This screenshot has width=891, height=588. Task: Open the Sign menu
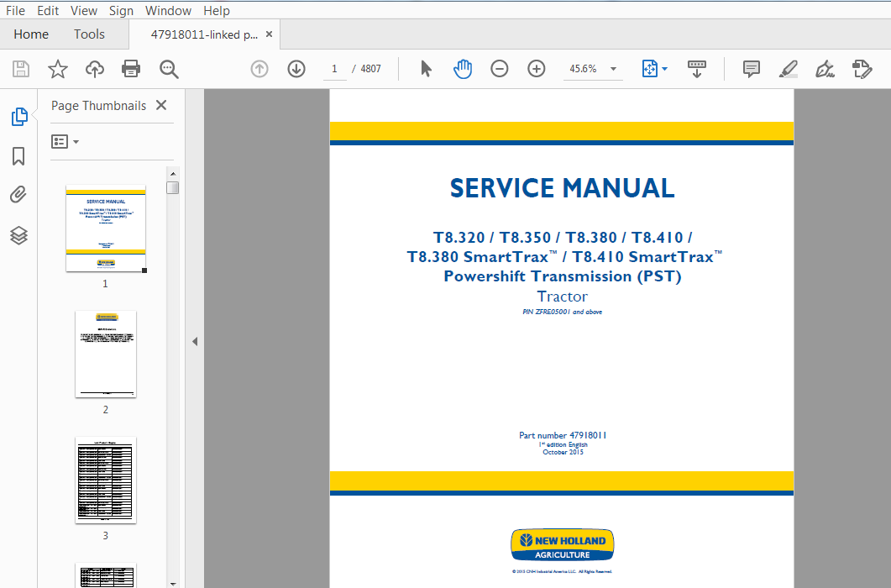click(x=121, y=11)
